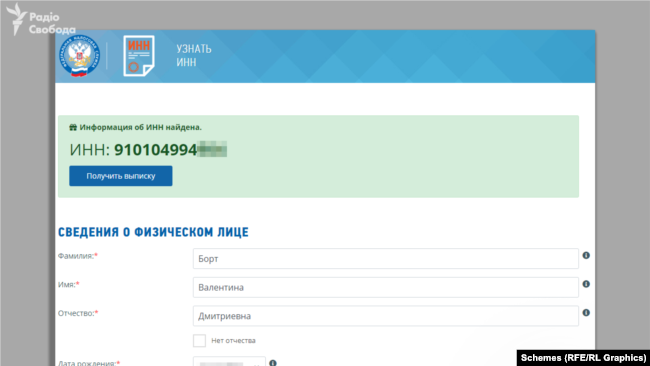Click the Нет отчества label text
Image resolution: width=650 pixels, height=366 pixels.
pos(233,341)
